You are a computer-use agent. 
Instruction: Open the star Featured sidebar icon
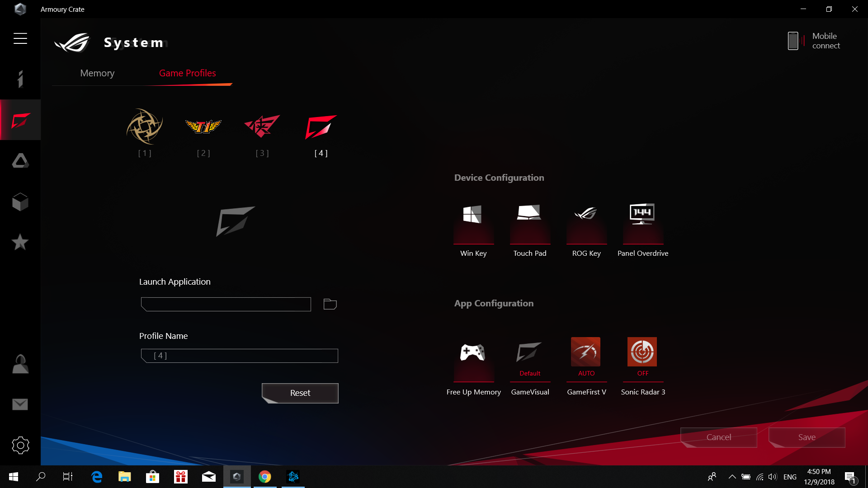[20, 242]
